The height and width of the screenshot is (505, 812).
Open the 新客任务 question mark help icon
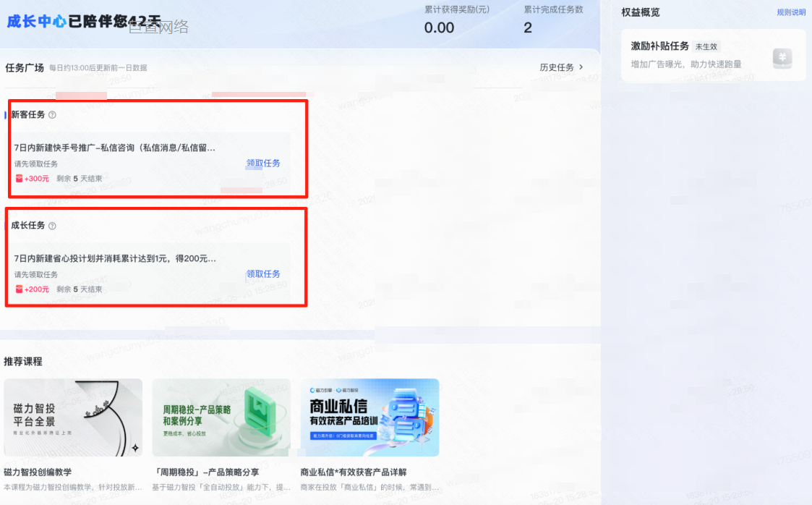point(54,114)
